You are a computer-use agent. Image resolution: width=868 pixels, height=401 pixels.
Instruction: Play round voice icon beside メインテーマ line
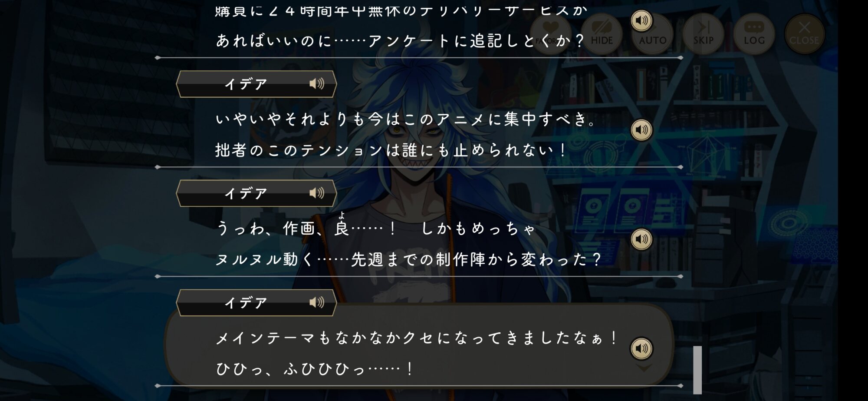pyautogui.click(x=641, y=348)
